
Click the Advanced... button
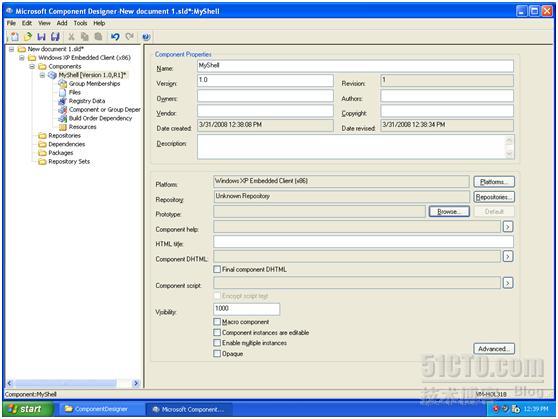[494, 349]
